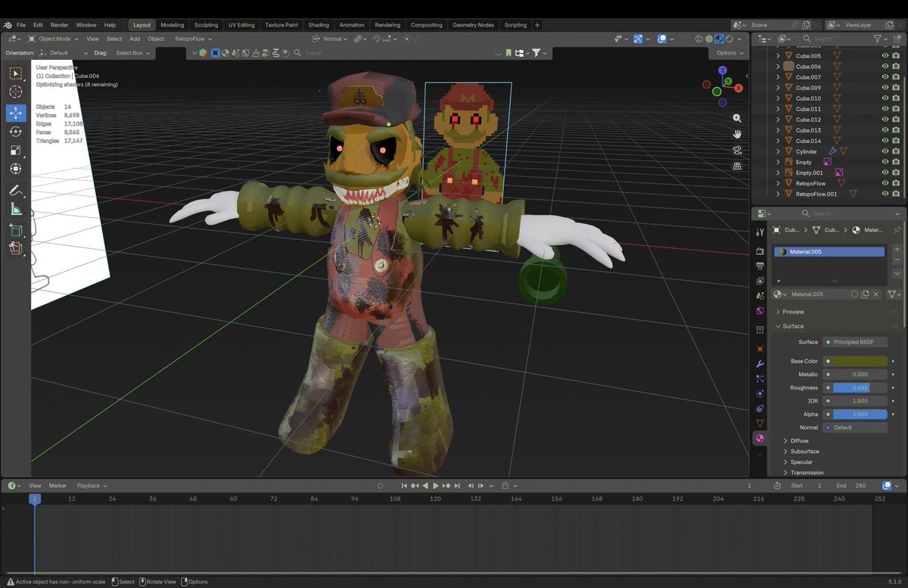Open the Orientation Default dropdown
The width and height of the screenshot is (908, 588).
64,53
